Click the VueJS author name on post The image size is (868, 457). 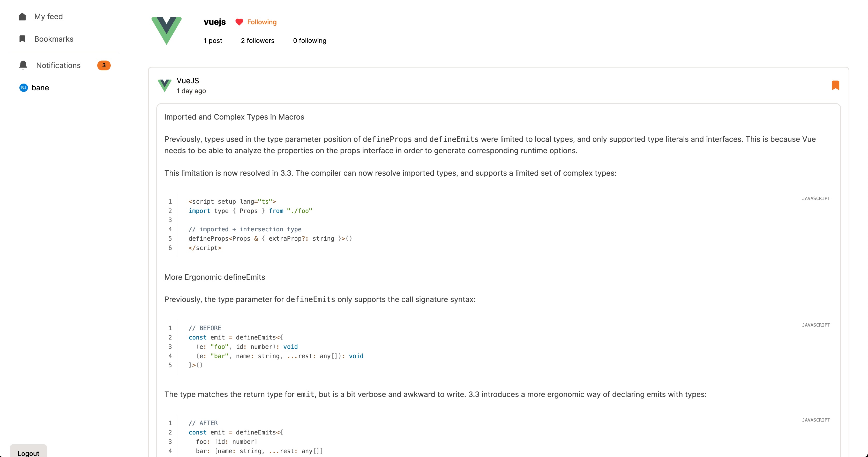pos(188,80)
